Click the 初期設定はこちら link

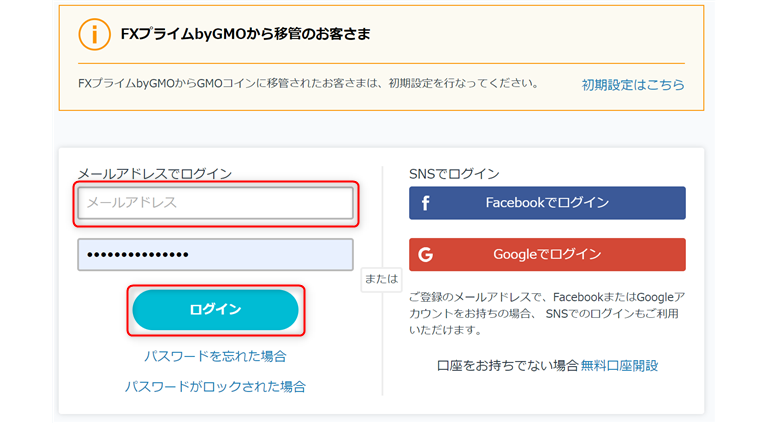633,85
